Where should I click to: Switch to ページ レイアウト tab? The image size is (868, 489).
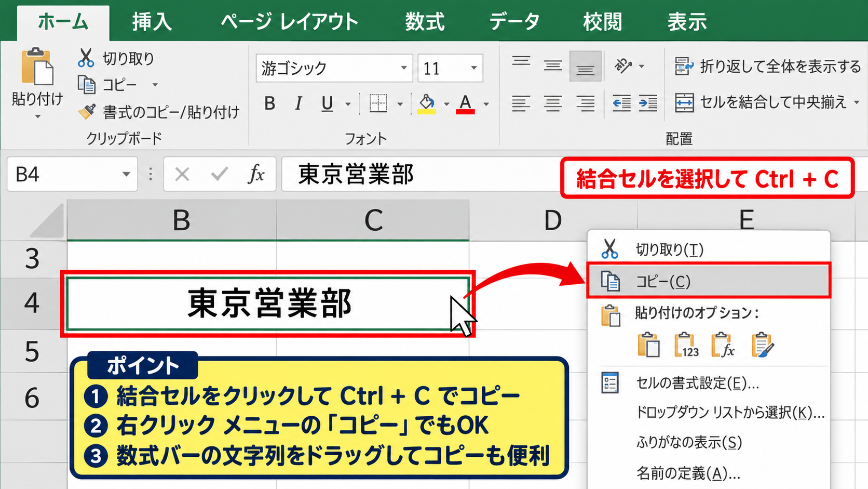(289, 22)
